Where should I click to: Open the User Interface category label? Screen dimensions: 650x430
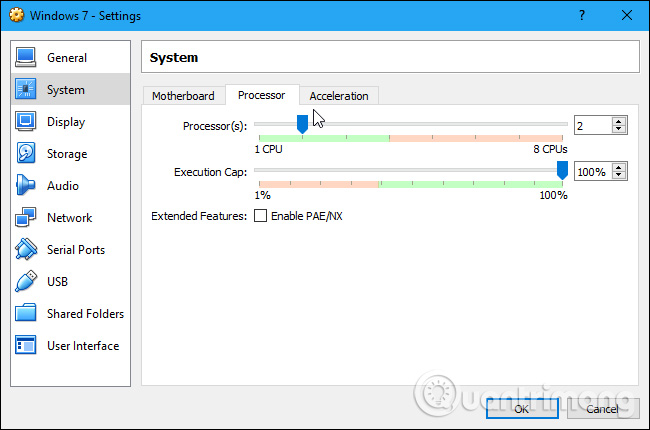tap(83, 346)
